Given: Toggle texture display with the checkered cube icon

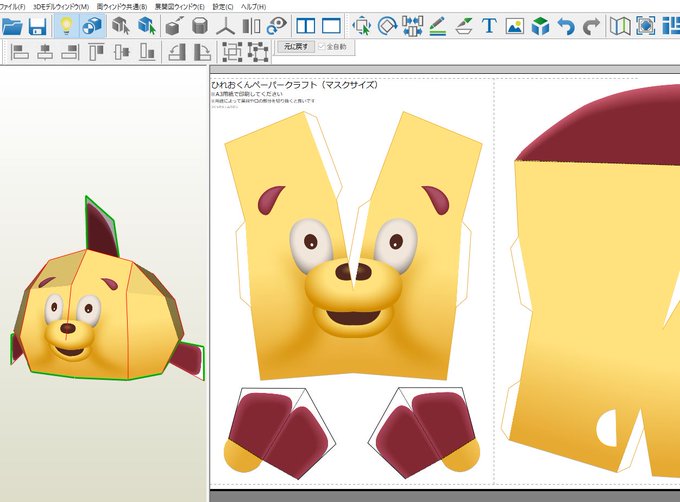Looking at the screenshot, I should click(92, 26).
